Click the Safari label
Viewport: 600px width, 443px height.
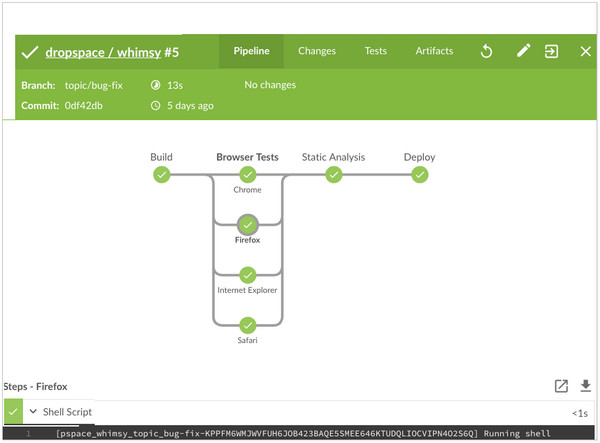pos(247,340)
